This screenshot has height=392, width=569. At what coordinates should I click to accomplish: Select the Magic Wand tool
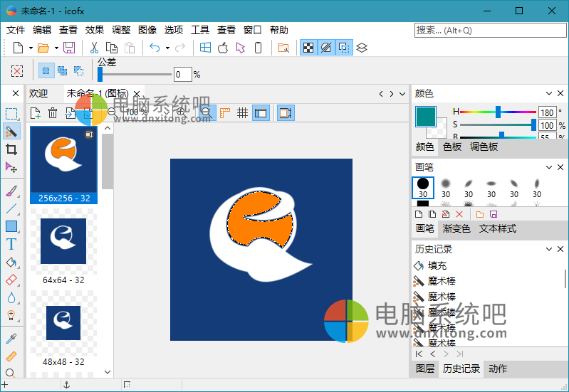coord(11,132)
